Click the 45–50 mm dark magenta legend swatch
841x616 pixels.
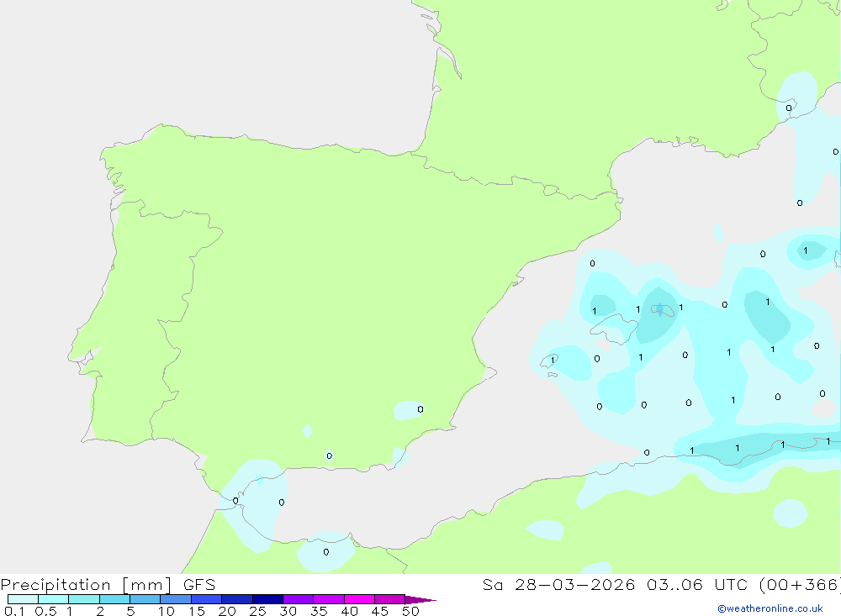(x=390, y=599)
